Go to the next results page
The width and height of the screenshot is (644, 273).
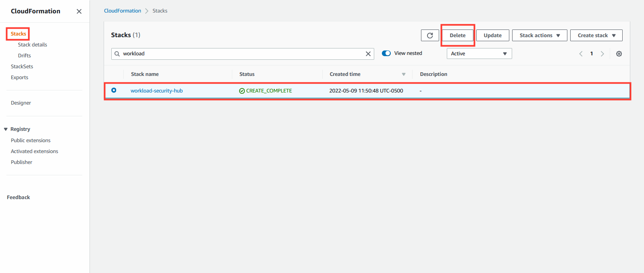[602, 54]
